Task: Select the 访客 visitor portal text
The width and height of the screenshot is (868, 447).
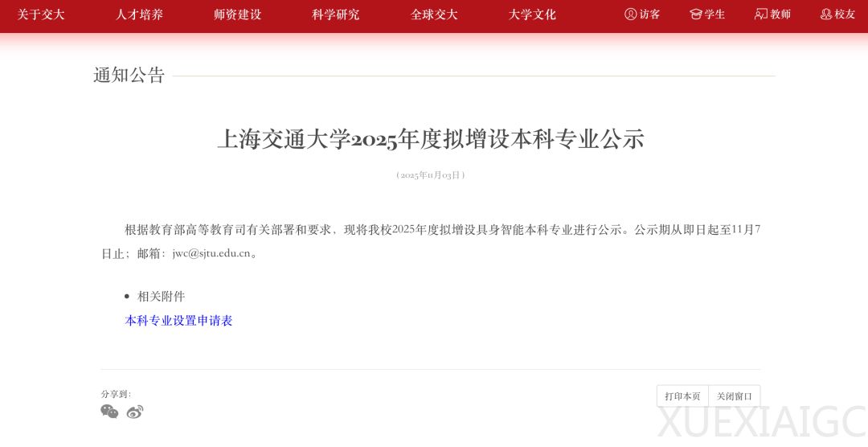Action: (x=650, y=14)
